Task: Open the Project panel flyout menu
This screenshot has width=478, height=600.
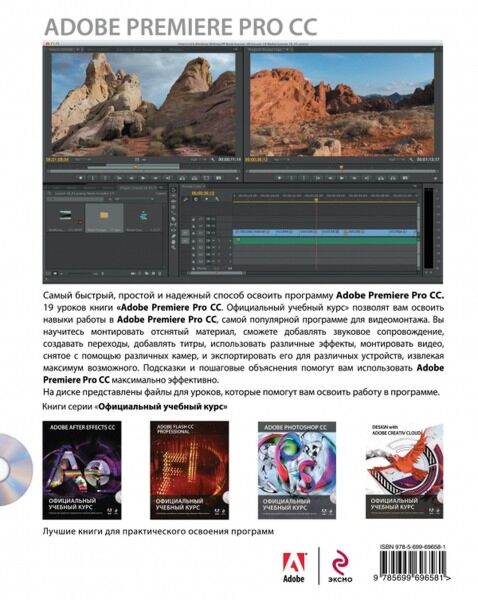Action: (162, 188)
